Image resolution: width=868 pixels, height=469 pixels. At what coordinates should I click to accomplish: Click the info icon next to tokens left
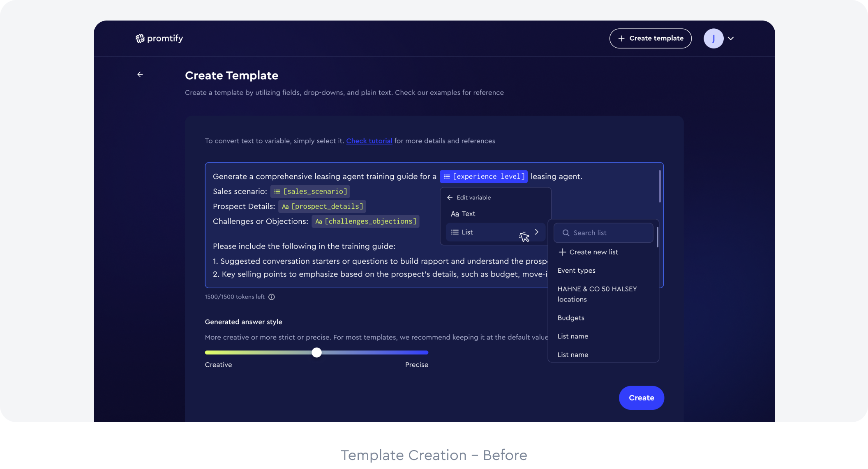[x=272, y=297]
